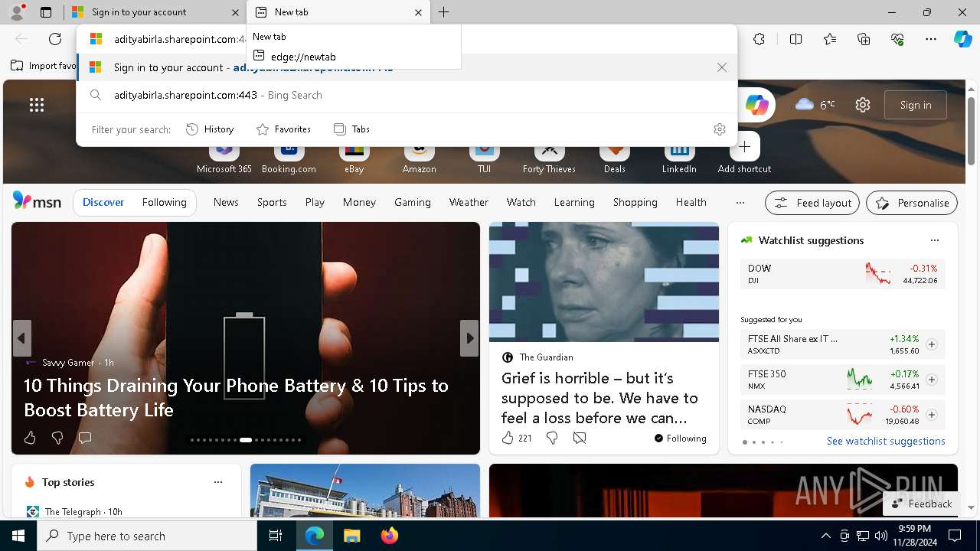Open the Gaming category
This screenshot has width=980, height=551.
(x=413, y=203)
